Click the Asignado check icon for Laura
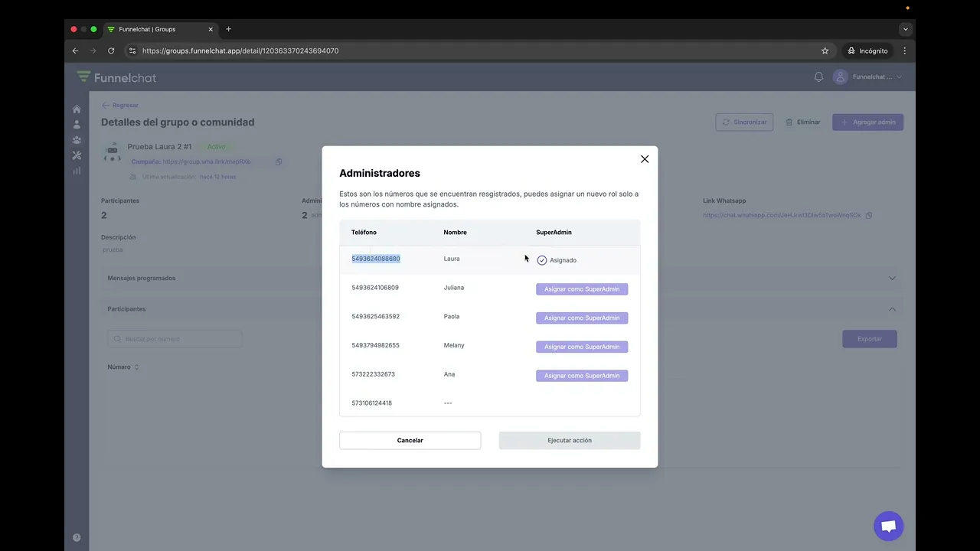 pyautogui.click(x=542, y=260)
